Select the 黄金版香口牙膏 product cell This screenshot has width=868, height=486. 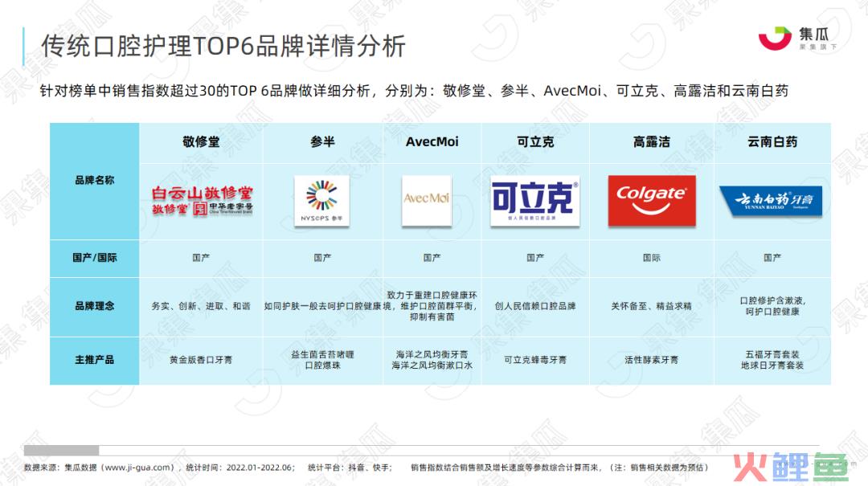[x=201, y=360]
